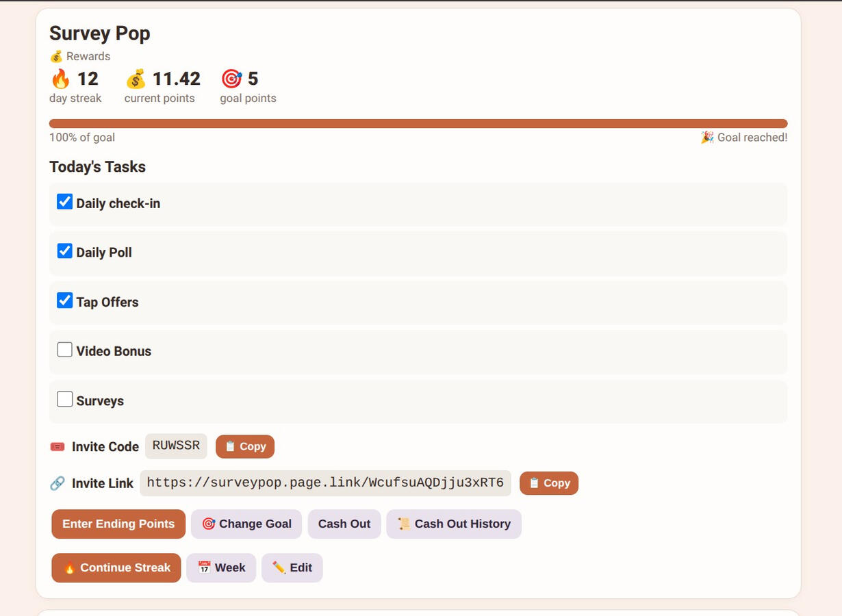Click the Today's Tasks heading
The image size is (842, 616).
(97, 167)
